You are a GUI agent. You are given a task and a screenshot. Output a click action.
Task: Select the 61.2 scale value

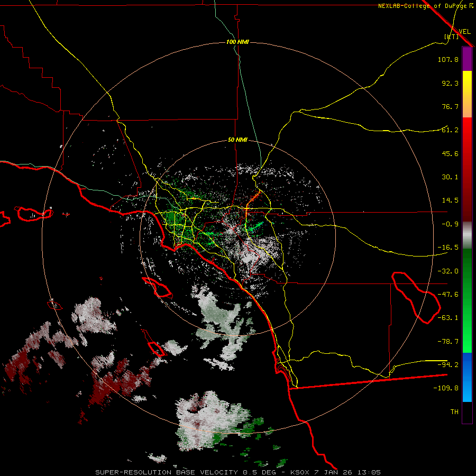click(x=450, y=130)
